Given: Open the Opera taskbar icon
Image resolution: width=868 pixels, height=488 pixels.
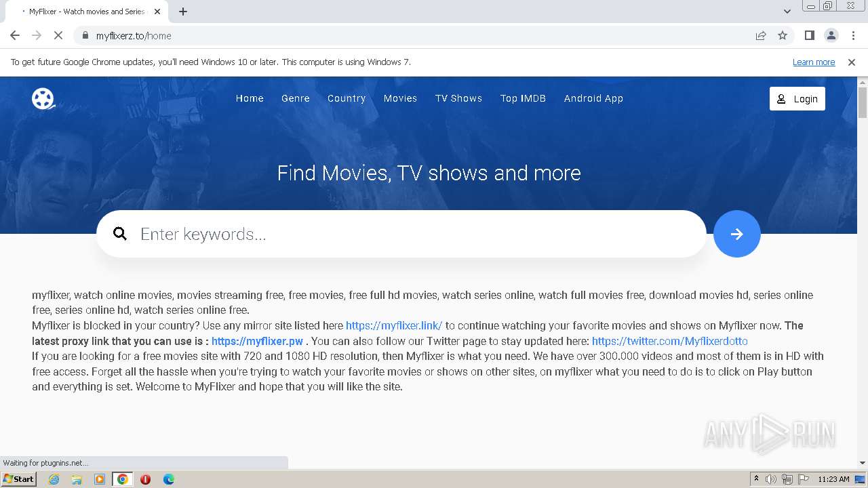Looking at the screenshot, I should pos(145,479).
